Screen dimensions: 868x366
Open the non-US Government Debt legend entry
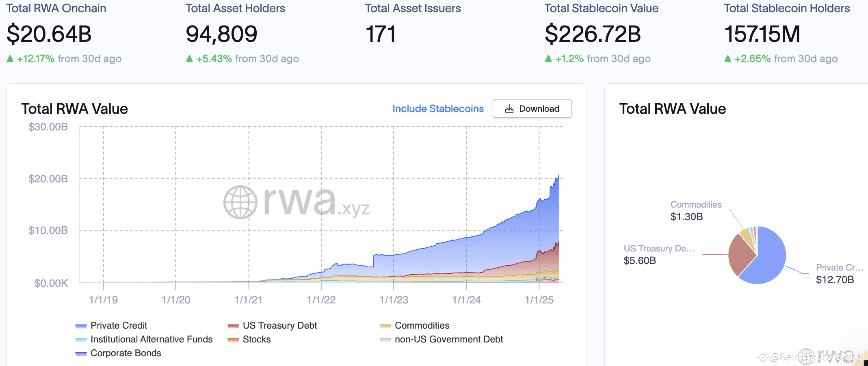(448, 339)
